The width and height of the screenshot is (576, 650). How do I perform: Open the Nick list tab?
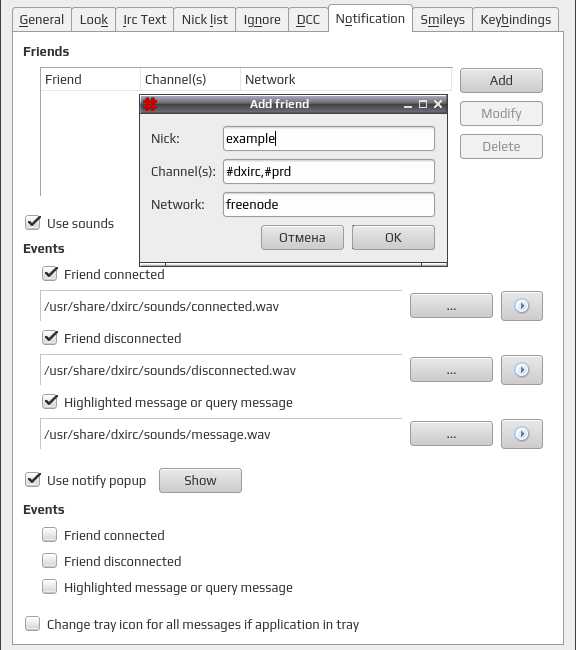204,19
